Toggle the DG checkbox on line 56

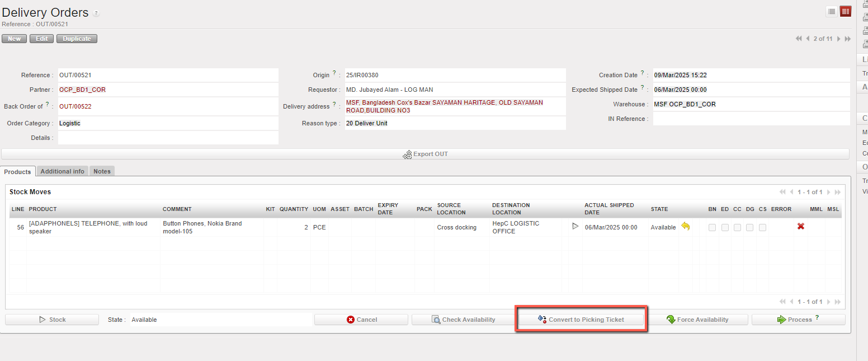pos(750,227)
